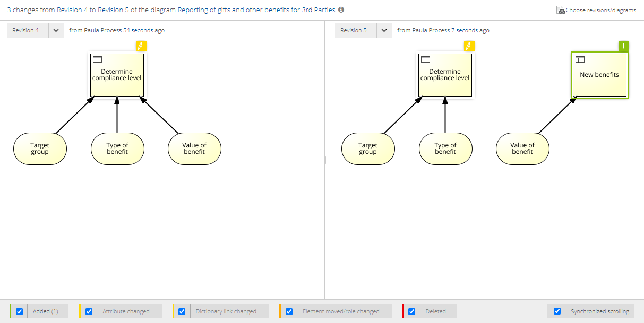
Task: Click the info icon beside diagram title
Action: point(341,10)
